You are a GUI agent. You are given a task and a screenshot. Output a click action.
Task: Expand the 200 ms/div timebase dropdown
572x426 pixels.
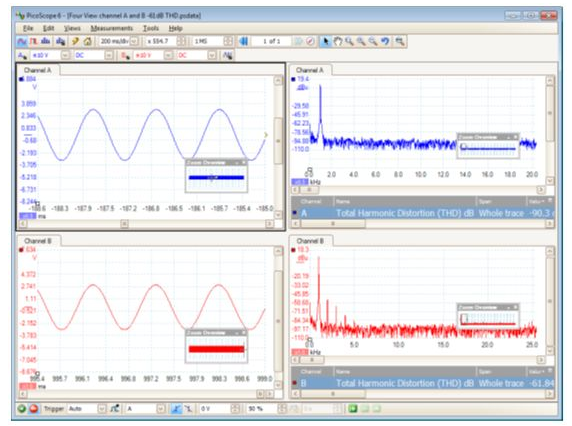(134, 41)
